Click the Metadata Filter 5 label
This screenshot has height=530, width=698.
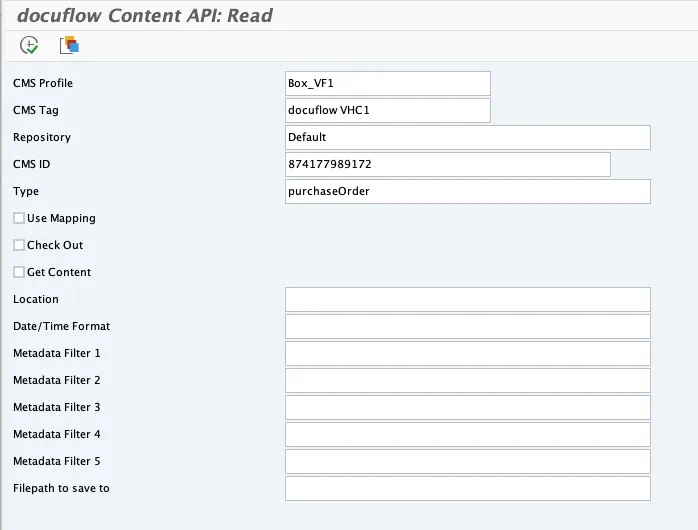pyautogui.click(x=57, y=461)
